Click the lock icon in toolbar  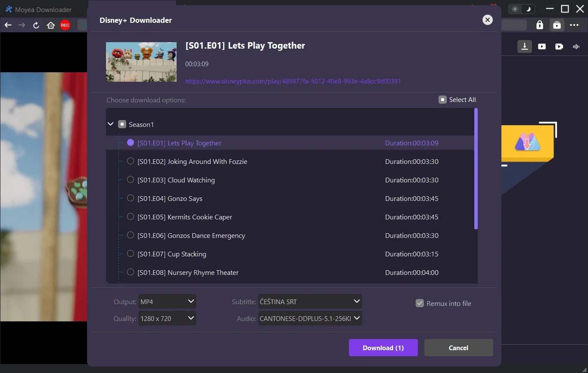(539, 25)
